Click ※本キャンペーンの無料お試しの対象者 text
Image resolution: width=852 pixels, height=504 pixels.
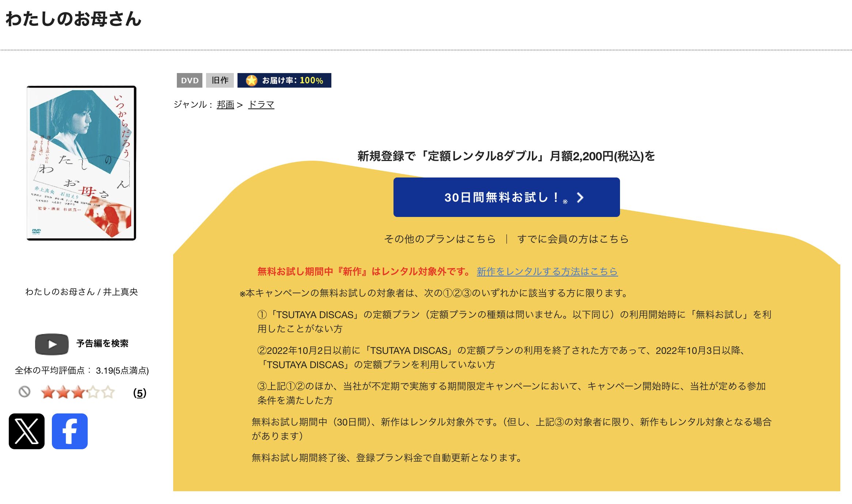(x=434, y=293)
